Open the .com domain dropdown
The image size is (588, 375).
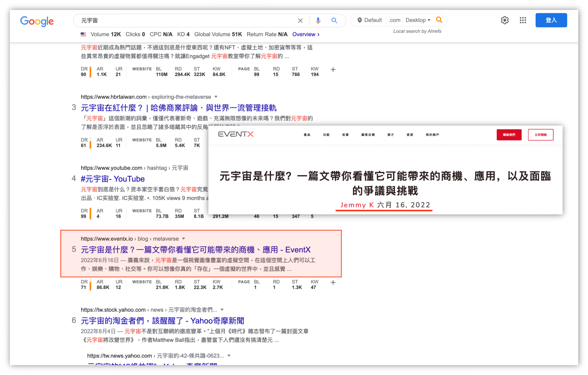pyautogui.click(x=394, y=20)
